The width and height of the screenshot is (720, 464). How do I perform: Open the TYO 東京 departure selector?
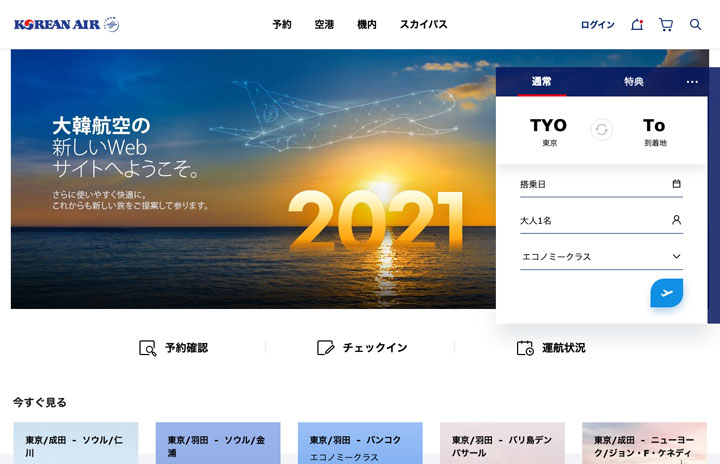[x=549, y=131]
